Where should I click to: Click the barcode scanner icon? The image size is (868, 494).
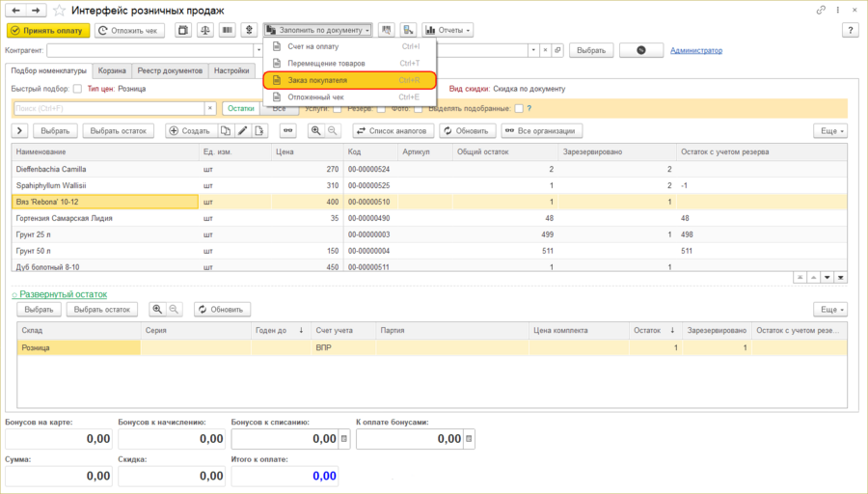(x=228, y=31)
